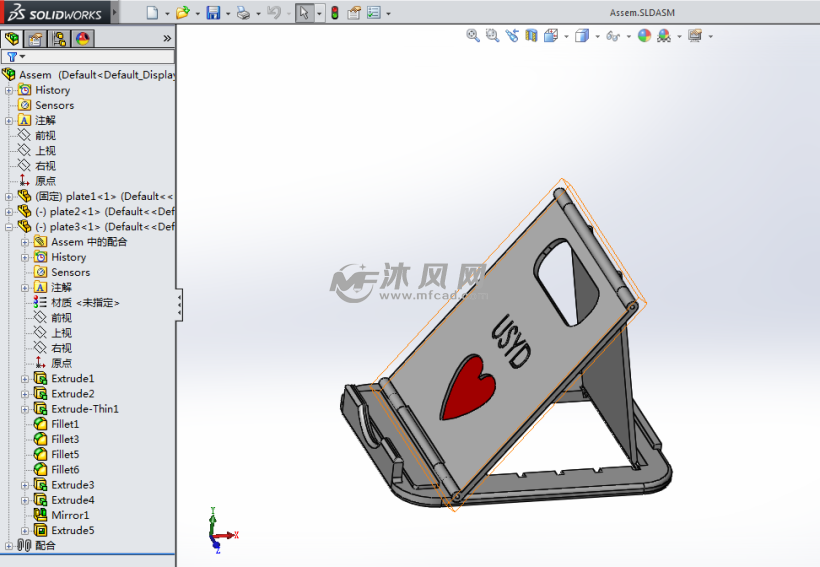
Task: Click the New document icon
Action: 152,13
